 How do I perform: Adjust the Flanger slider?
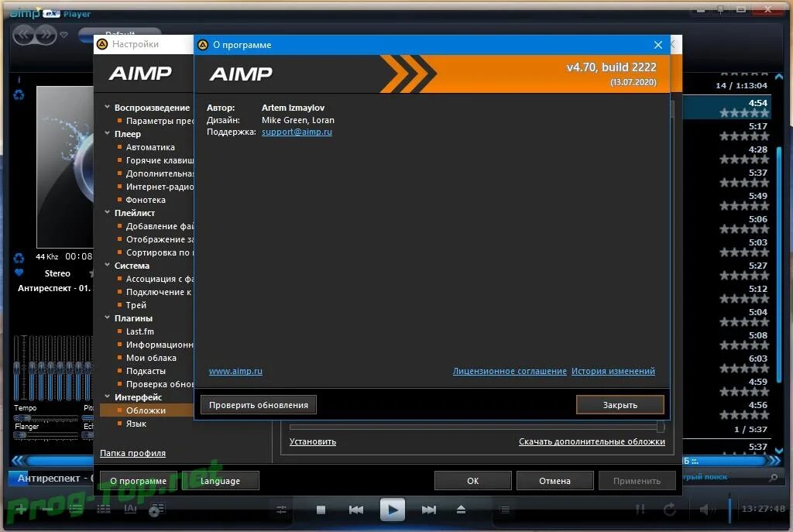pos(46,435)
